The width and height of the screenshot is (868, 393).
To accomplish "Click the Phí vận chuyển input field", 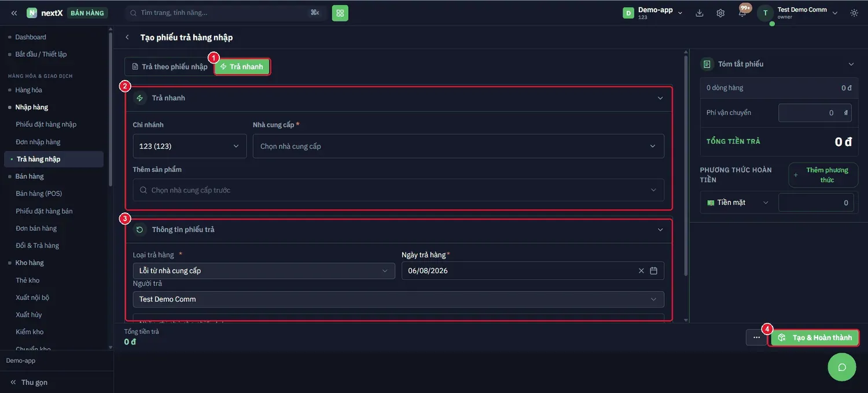I will pyautogui.click(x=815, y=113).
